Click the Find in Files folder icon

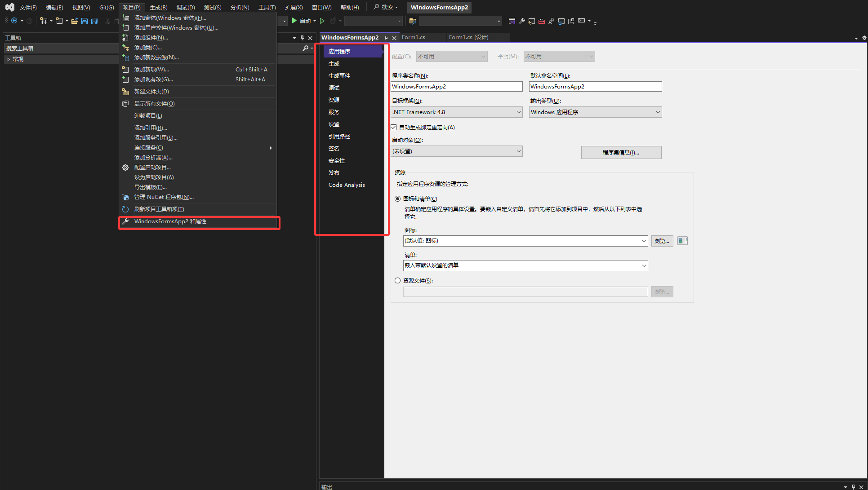413,21
